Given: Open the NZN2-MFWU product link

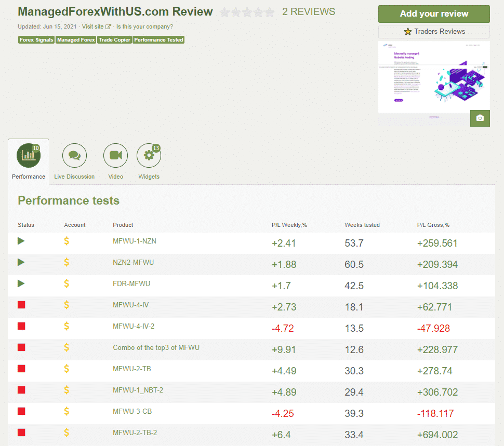Looking at the screenshot, I should pyautogui.click(x=133, y=262).
